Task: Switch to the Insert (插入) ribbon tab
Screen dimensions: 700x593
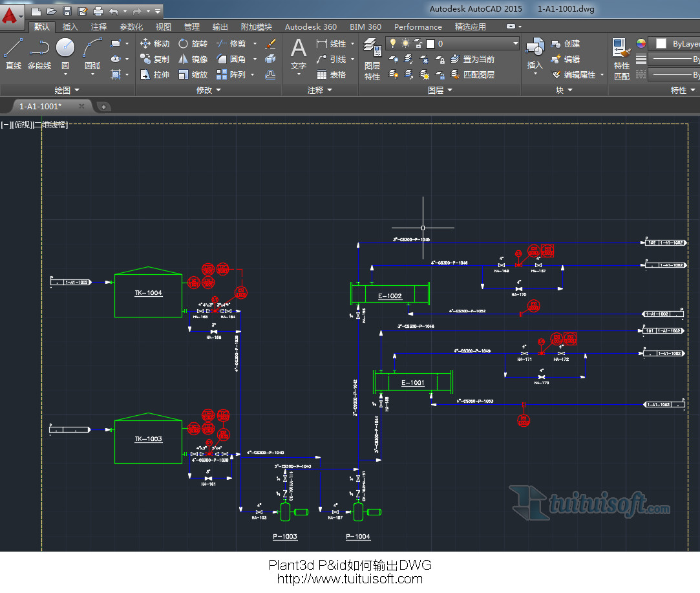Action: (70, 27)
